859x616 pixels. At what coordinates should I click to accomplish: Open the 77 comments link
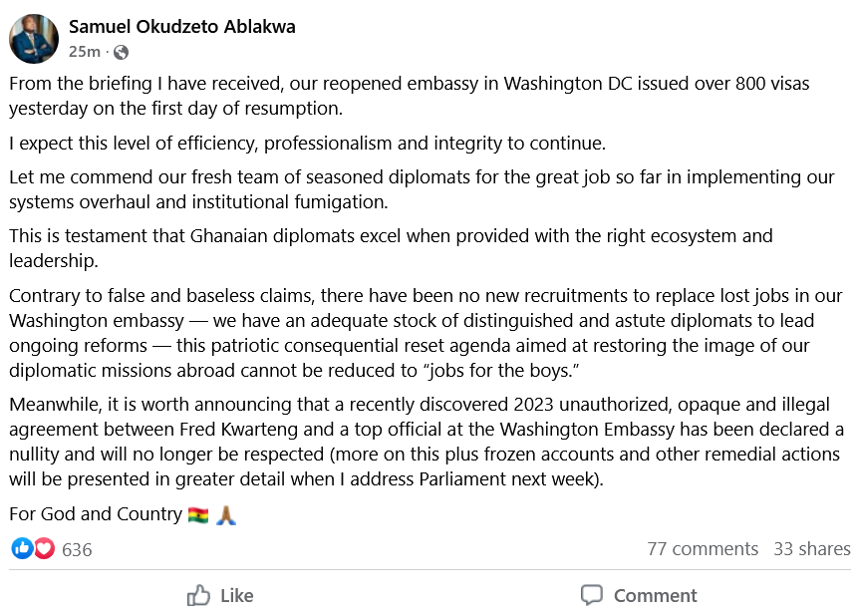point(702,548)
